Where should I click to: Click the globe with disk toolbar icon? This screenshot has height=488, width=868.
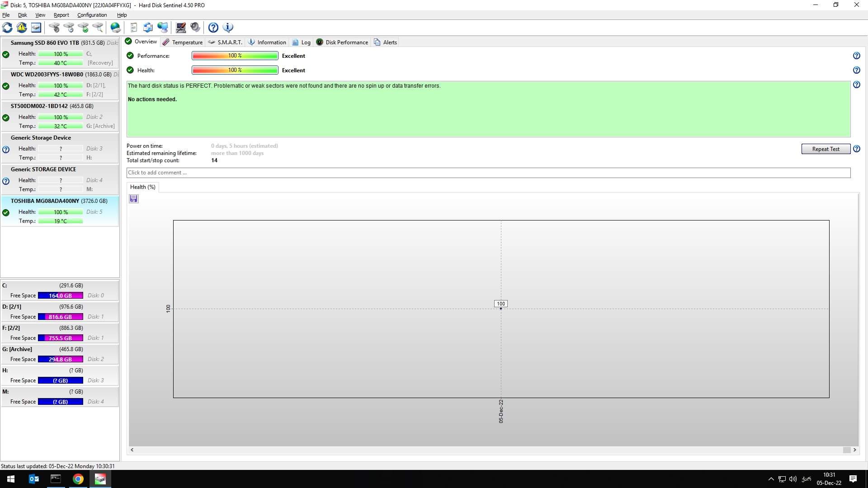pyautogui.click(x=116, y=28)
